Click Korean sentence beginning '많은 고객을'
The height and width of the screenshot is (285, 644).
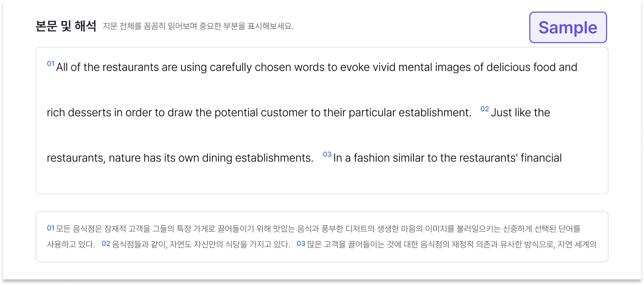point(452,244)
